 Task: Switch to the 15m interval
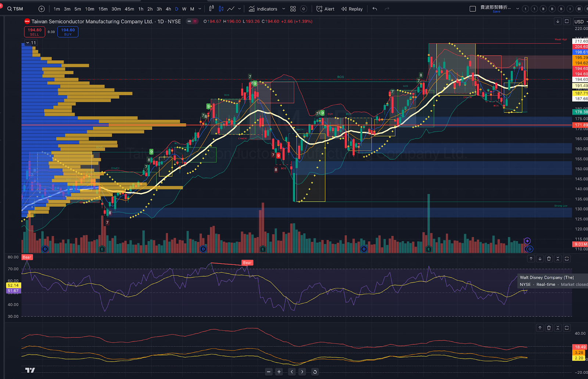[x=103, y=9]
